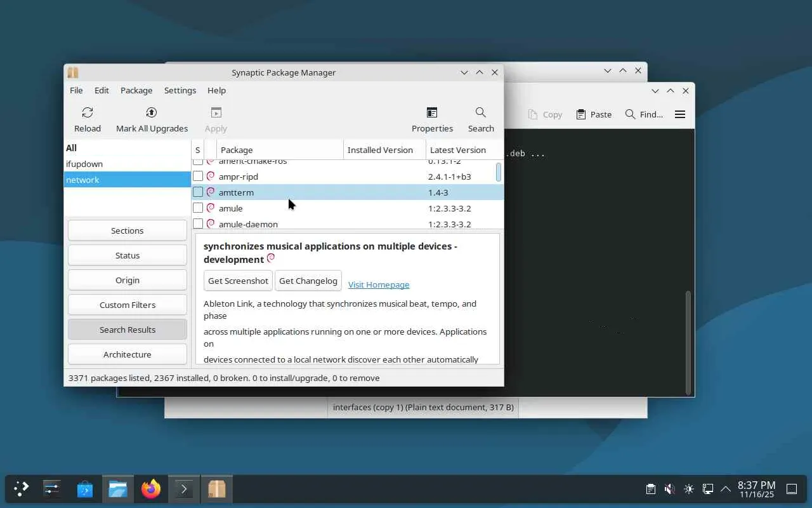Open the application launcher on the taskbar

pos(21,489)
